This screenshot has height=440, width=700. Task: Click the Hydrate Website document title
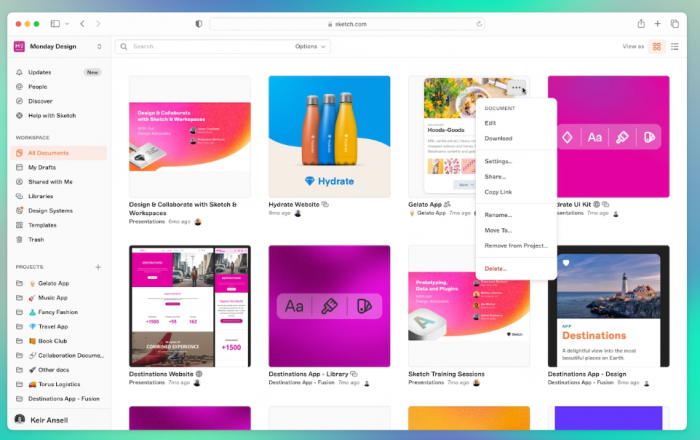[x=294, y=204]
